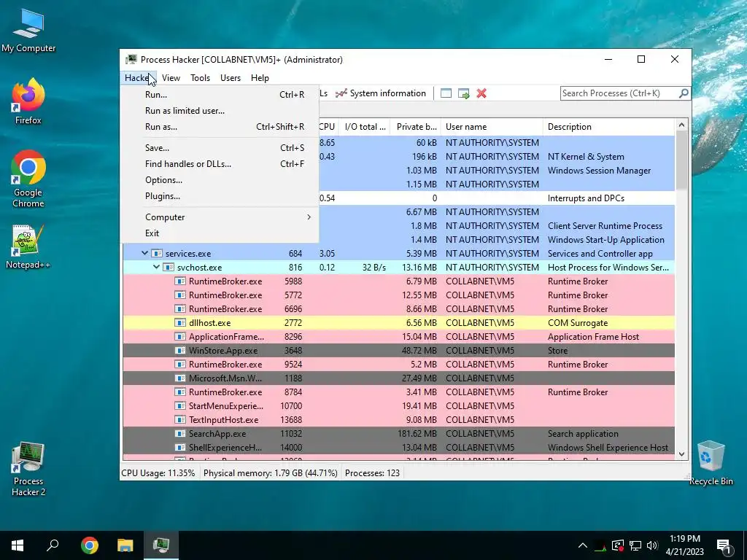Choose Exit in the Hacker menu
The width and height of the screenshot is (747, 560).
point(220,233)
